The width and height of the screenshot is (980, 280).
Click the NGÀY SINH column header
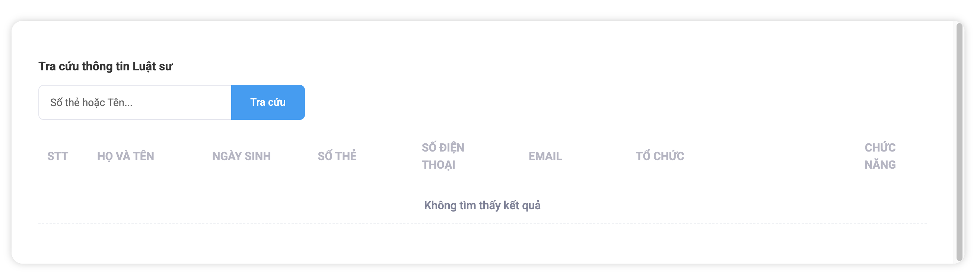tap(241, 156)
